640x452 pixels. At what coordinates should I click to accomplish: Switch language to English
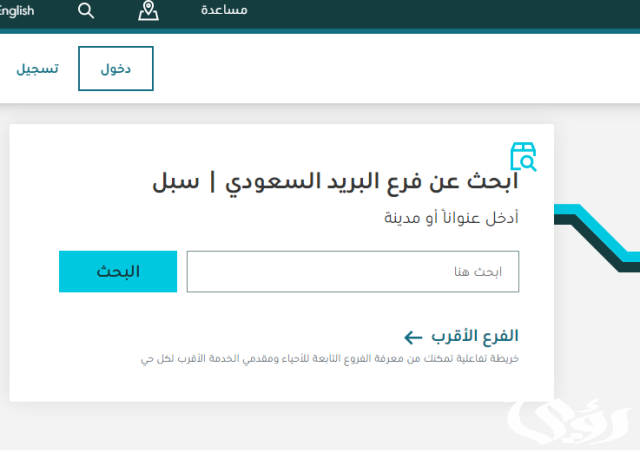[x=17, y=11]
